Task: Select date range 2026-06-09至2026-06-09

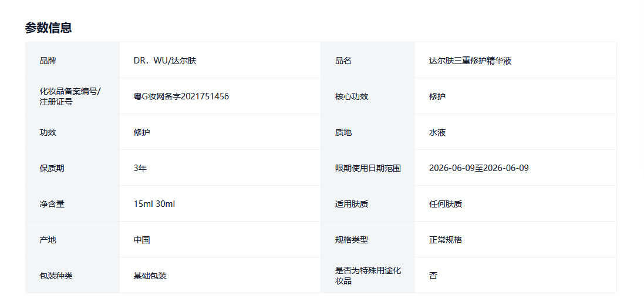Action: click(x=478, y=168)
